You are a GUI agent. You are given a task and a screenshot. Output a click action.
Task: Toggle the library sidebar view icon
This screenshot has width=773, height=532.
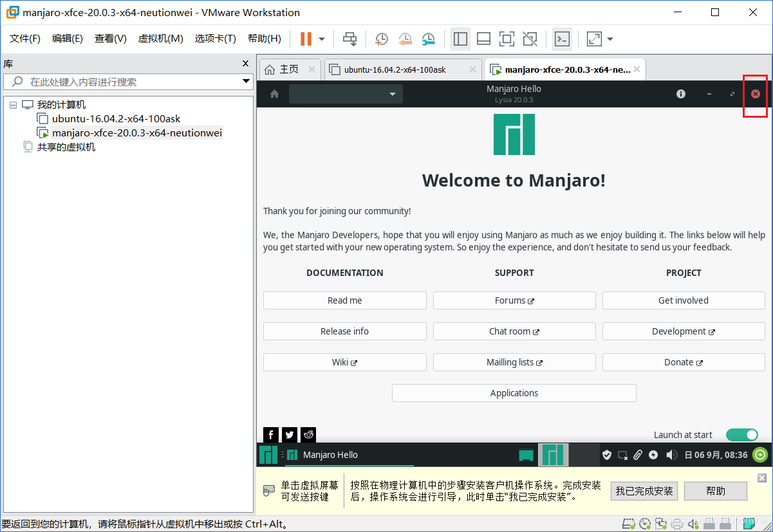tap(460, 39)
